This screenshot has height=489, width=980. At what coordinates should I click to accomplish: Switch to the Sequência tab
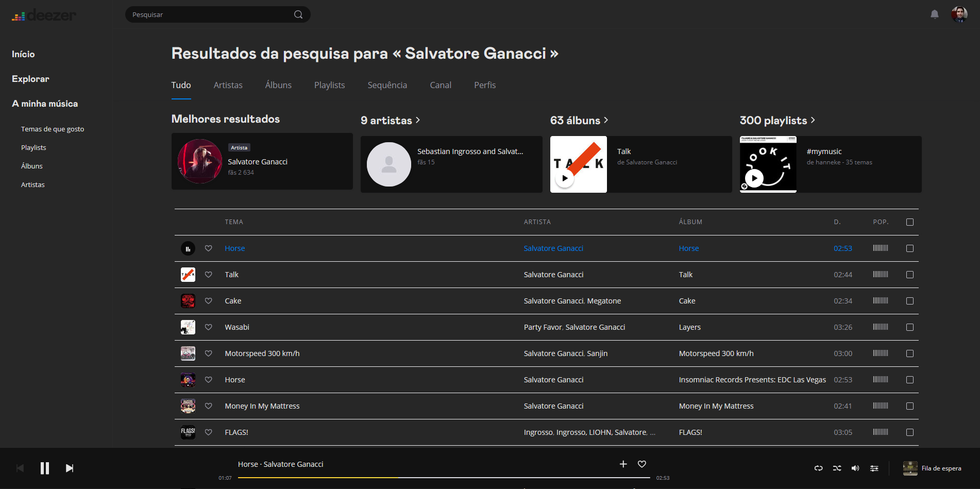pyautogui.click(x=387, y=85)
